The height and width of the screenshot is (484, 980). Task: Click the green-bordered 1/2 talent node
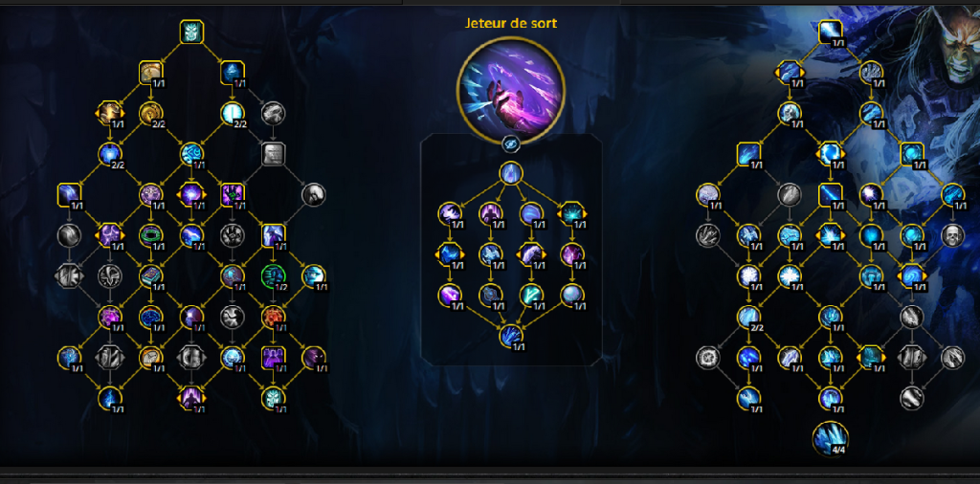pyautogui.click(x=273, y=276)
